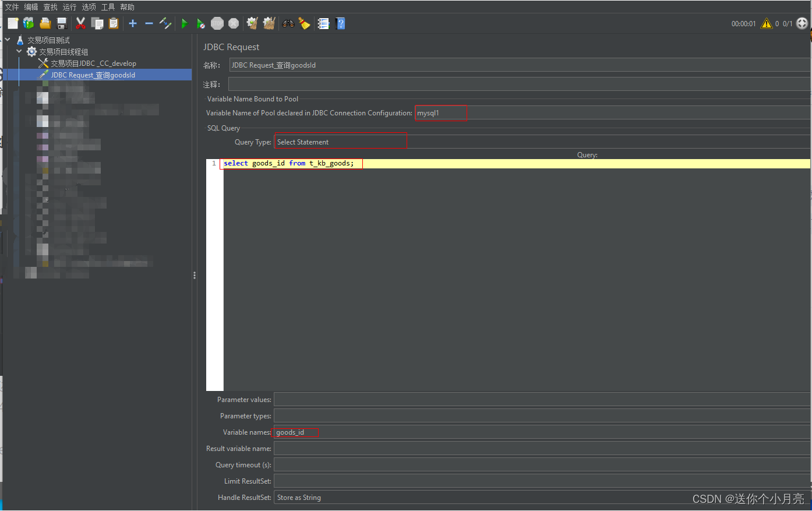The width and height of the screenshot is (812, 511).
Task: Click the pool variable name field mysql1
Action: click(612, 112)
